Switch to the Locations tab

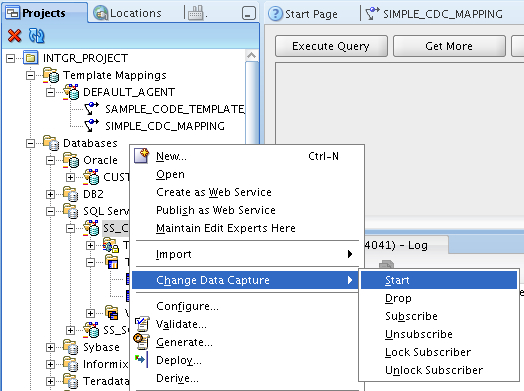tap(128, 13)
